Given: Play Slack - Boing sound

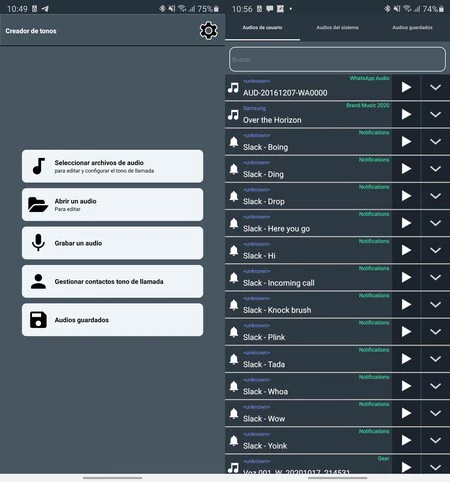Looking at the screenshot, I should pos(406,142).
